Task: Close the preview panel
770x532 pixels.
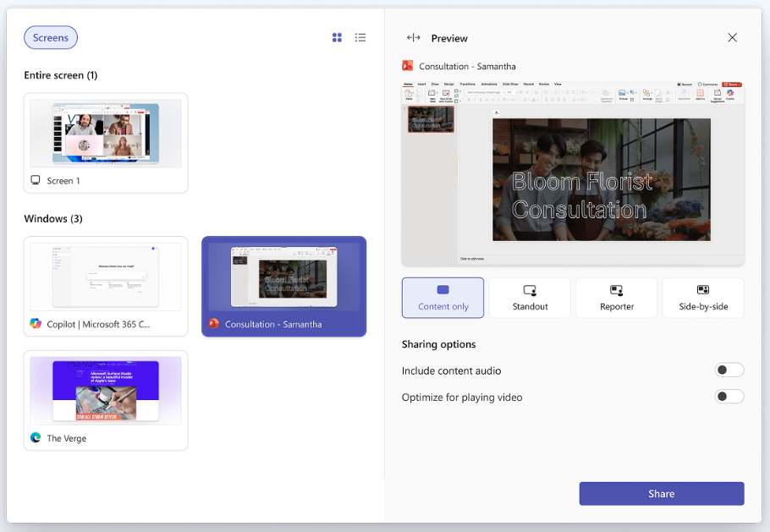Action: pos(732,37)
